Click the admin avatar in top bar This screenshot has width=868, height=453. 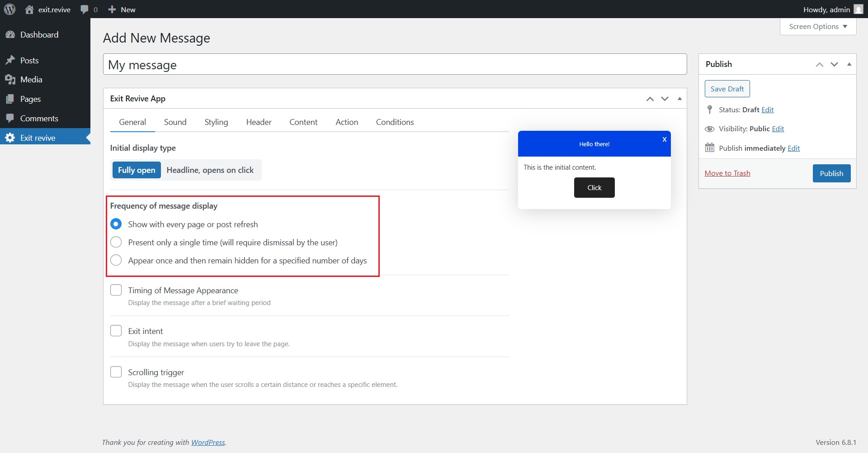click(x=858, y=10)
